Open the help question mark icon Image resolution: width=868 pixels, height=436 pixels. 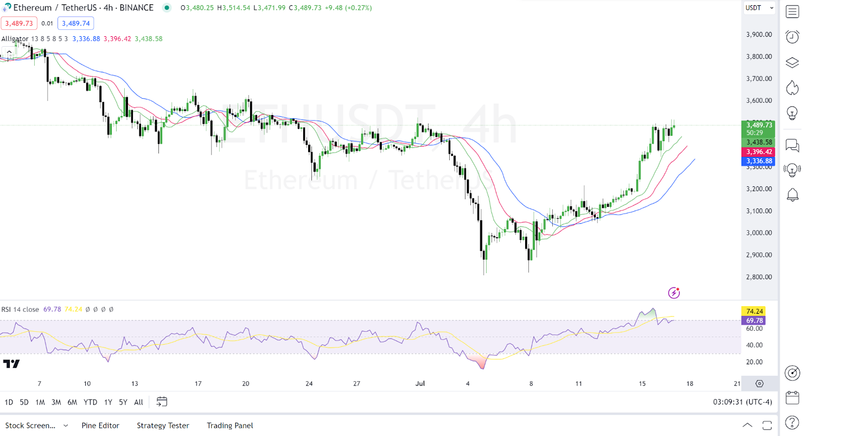click(x=792, y=422)
